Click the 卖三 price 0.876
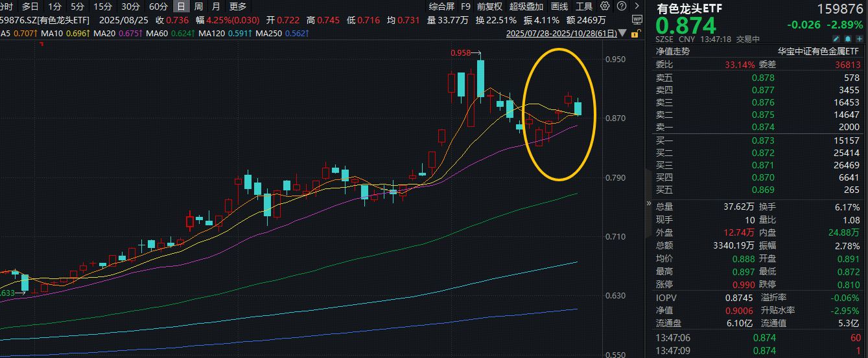 pos(763,102)
